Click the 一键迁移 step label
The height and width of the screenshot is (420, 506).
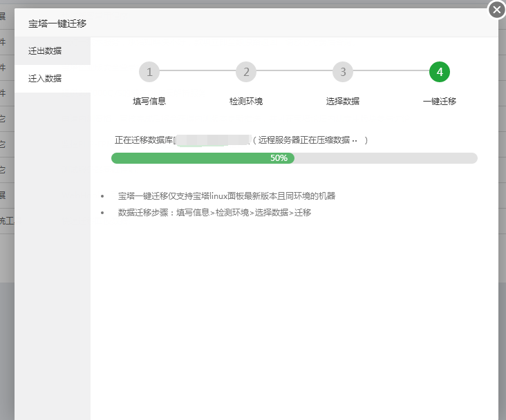pos(440,102)
